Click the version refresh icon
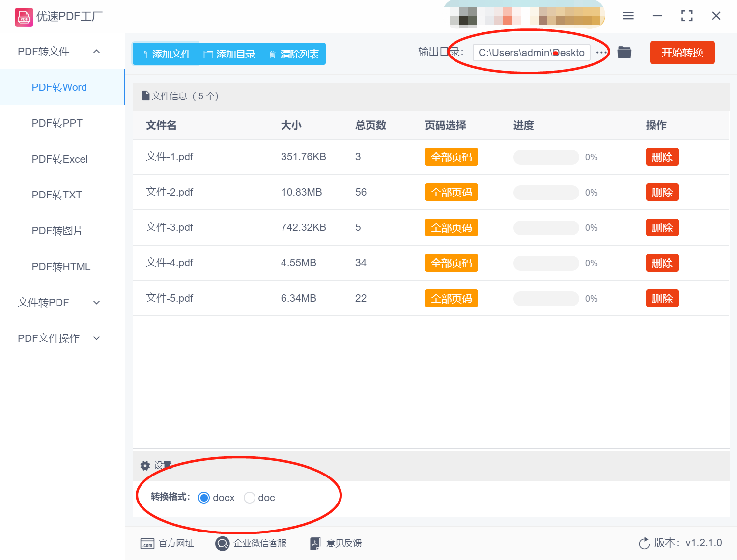Viewport: 737px width, 560px height. 644,543
